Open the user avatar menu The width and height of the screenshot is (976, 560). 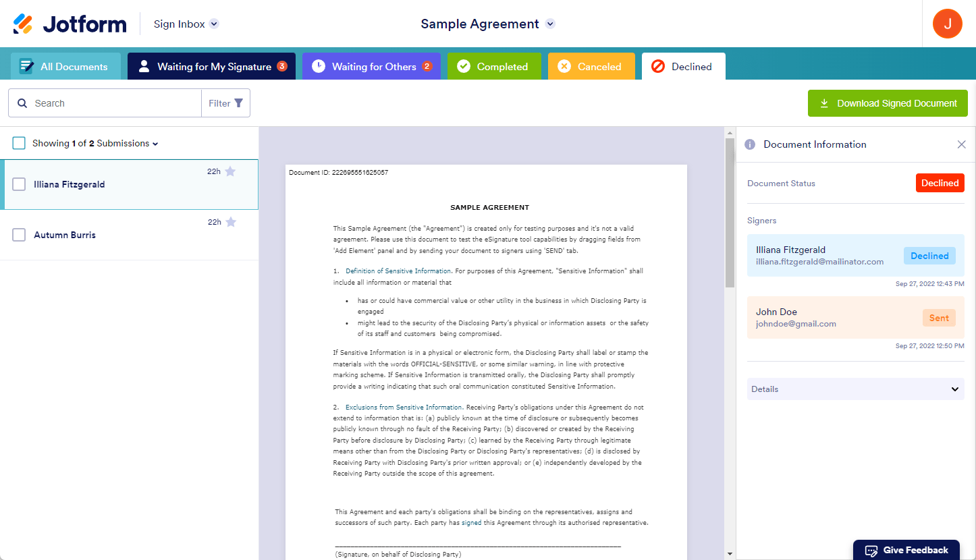click(x=948, y=24)
